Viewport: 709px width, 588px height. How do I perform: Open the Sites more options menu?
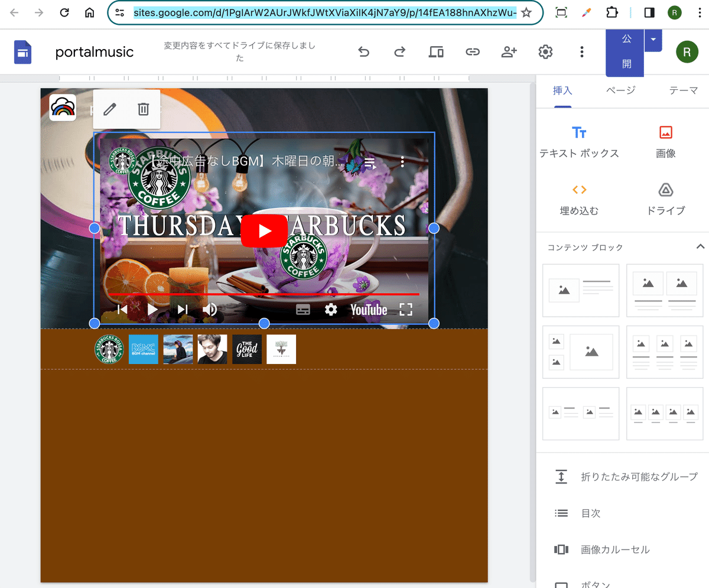click(x=582, y=52)
